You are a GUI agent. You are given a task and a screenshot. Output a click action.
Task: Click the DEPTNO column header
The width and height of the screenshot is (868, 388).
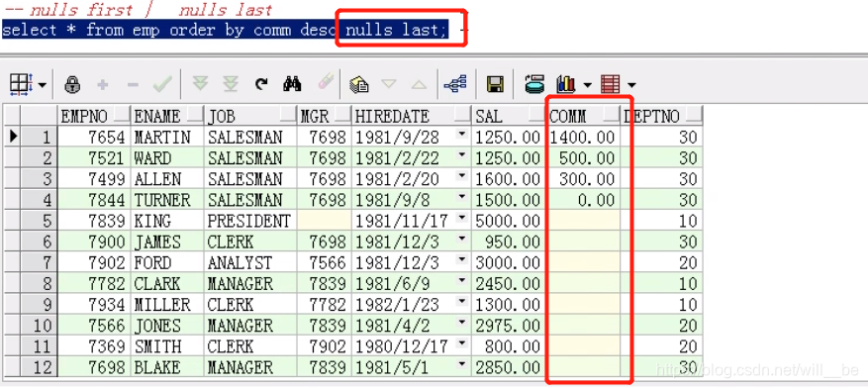[662, 116]
